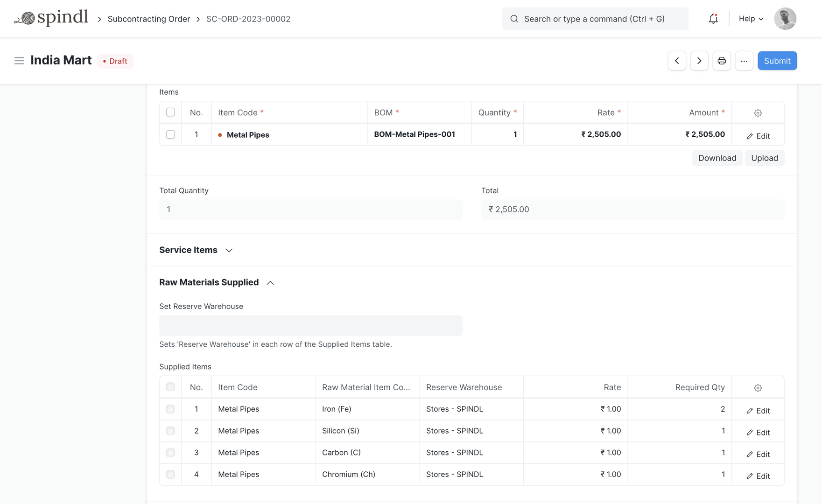This screenshot has height=504, width=822.
Task: Open the Help dropdown menu
Action: coord(751,19)
